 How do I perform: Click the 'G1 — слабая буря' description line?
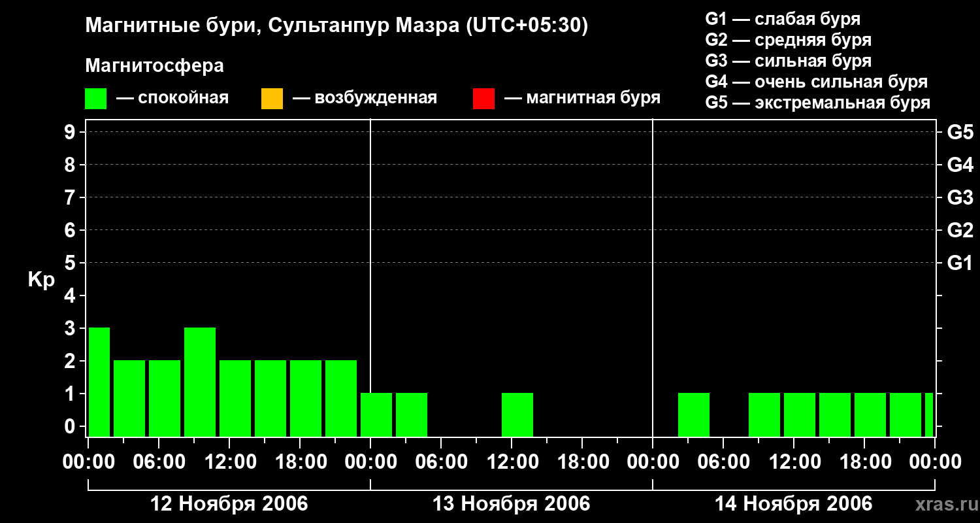pyautogui.click(x=783, y=19)
